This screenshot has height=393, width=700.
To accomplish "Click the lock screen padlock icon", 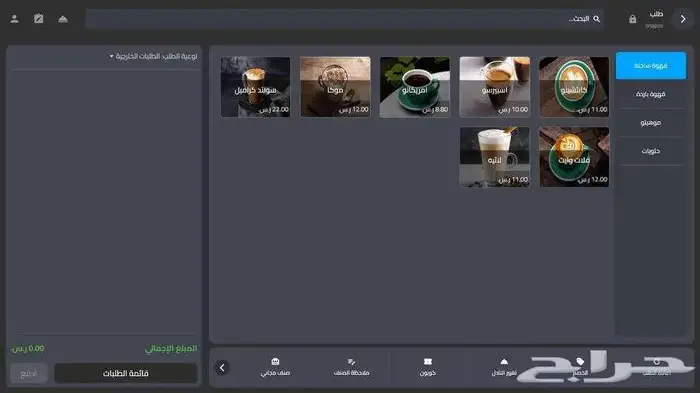I will click(x=633, y=19).
